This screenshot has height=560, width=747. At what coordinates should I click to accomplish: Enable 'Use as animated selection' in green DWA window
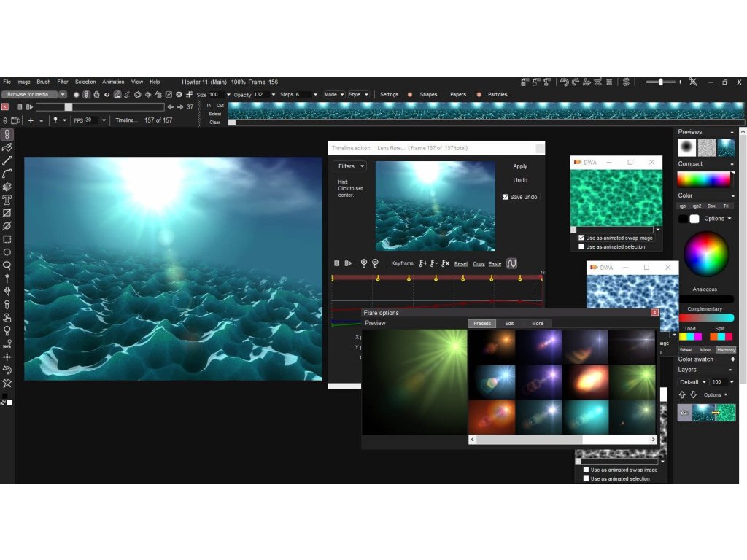pyautogui.click(x=581, y=246)
